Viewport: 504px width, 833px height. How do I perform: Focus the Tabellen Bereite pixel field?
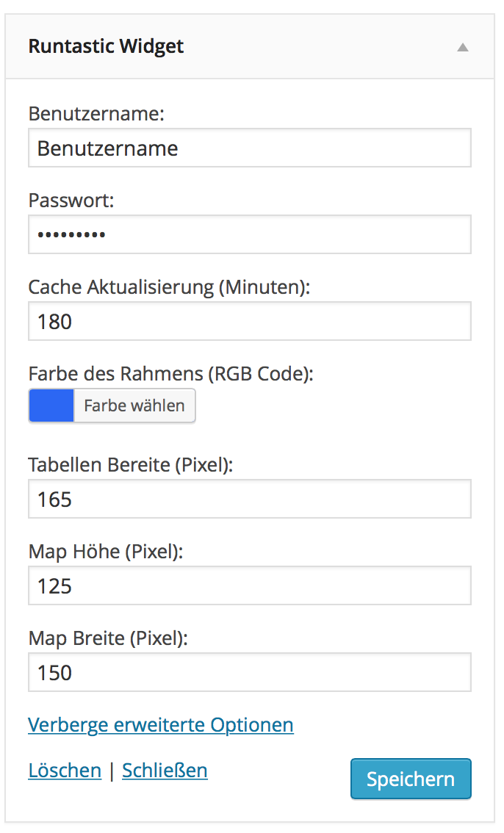(249, 500)
